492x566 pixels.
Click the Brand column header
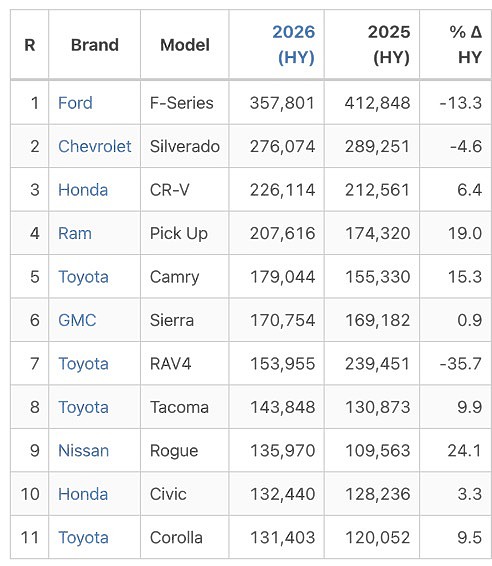(x=95, y=45)
